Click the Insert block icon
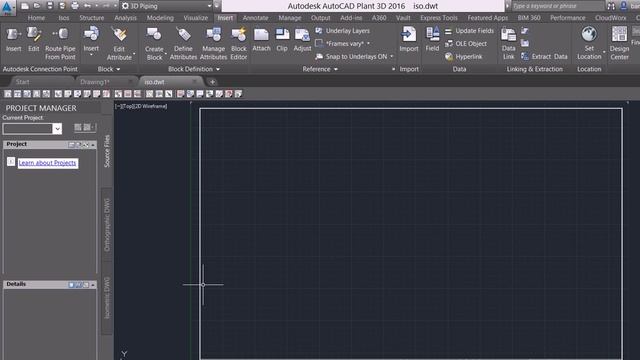The image size is (640, 360). click(91, 34)
